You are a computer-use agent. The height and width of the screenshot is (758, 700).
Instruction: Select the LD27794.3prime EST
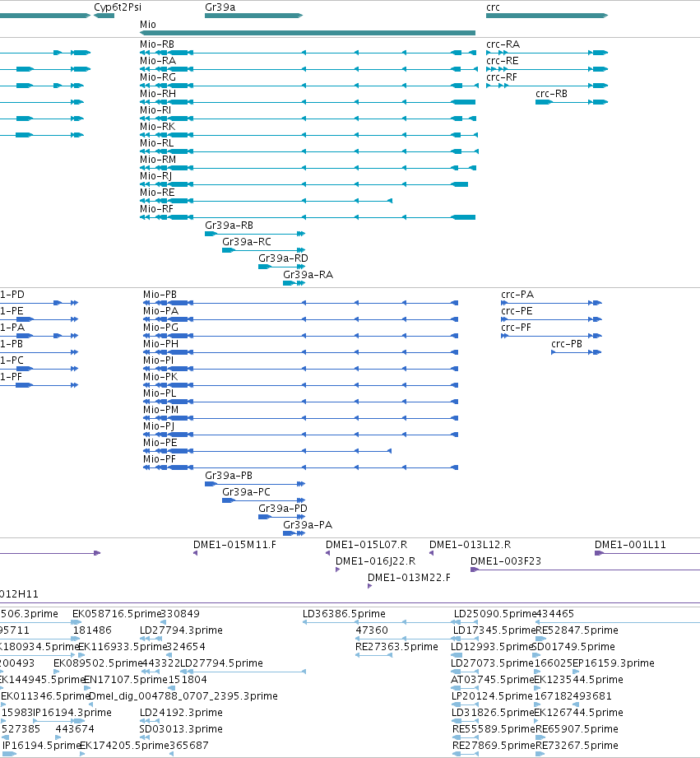coord(151,639)
